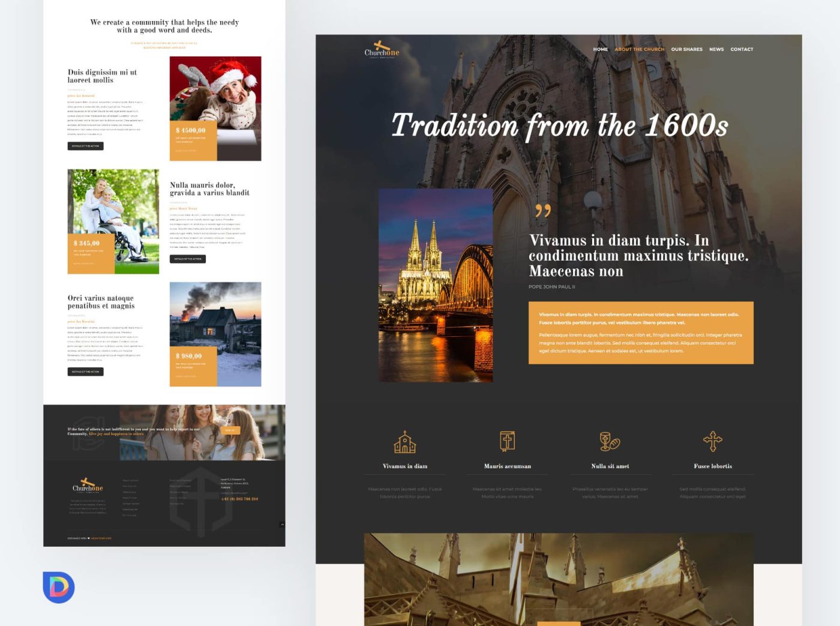Click the chalice and bread icon
The width and height of the screenshot is (840, 626).
pos(610,441)
